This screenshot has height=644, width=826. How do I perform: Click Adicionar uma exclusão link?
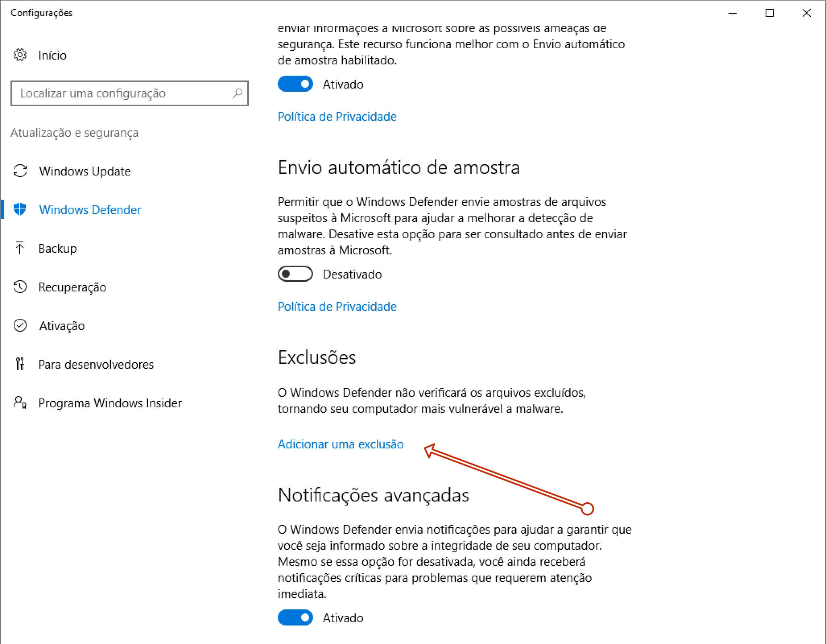tap(341, 444)
